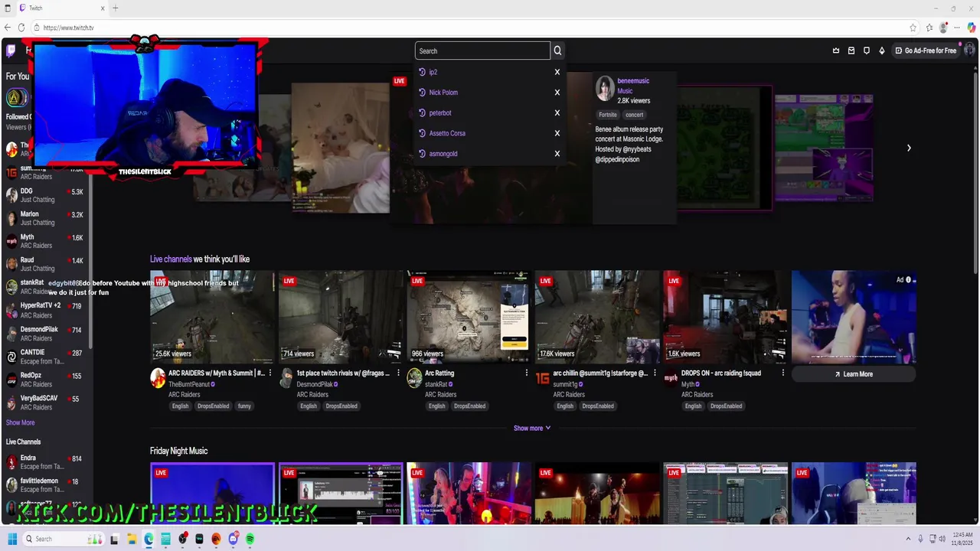Open TheBurntPeanut channel link
Viewport: 980px width, 551px height.
pos(188,384)
